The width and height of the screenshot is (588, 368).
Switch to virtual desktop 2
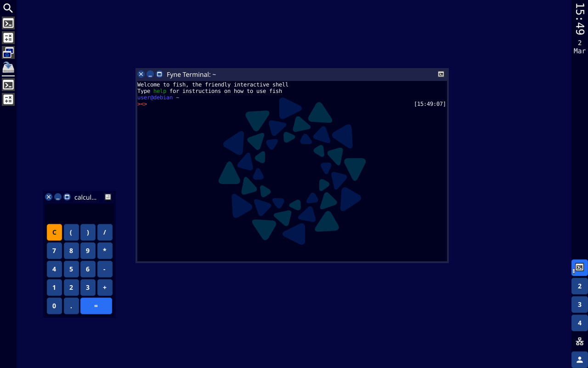point(579,286)
